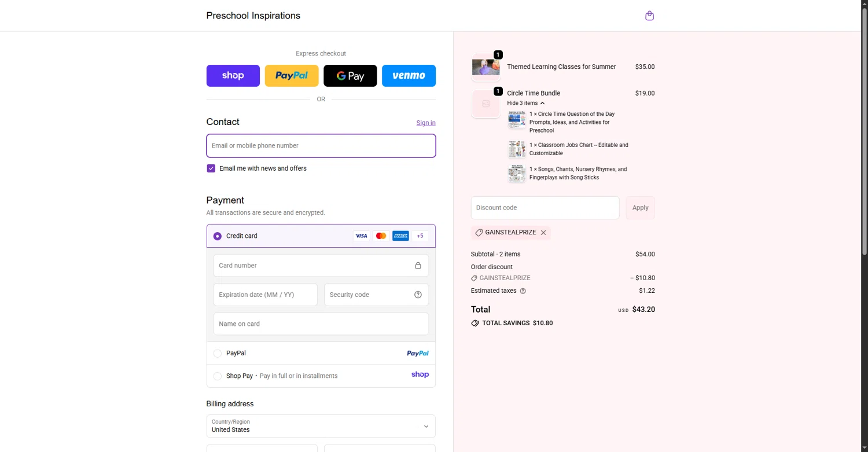The width and height of the screenshot is (868, 452).
Task: Click the Apply discount button
Action: [x=641, y=208]
